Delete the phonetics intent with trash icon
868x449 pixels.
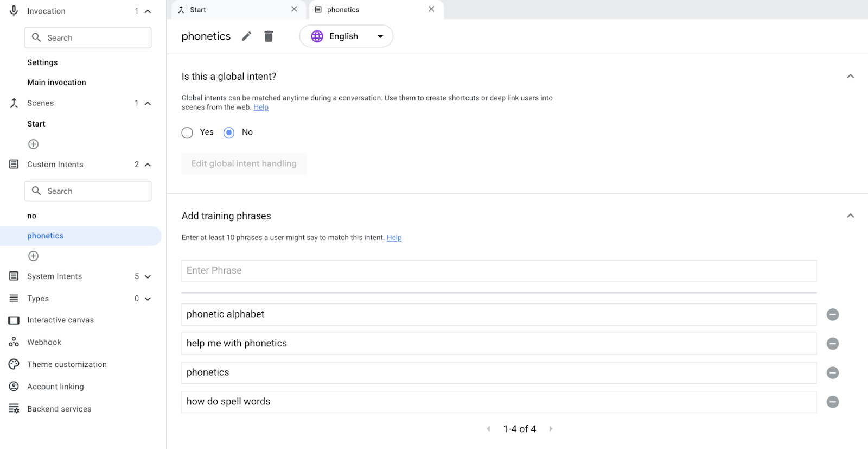[x=269, y=36]
